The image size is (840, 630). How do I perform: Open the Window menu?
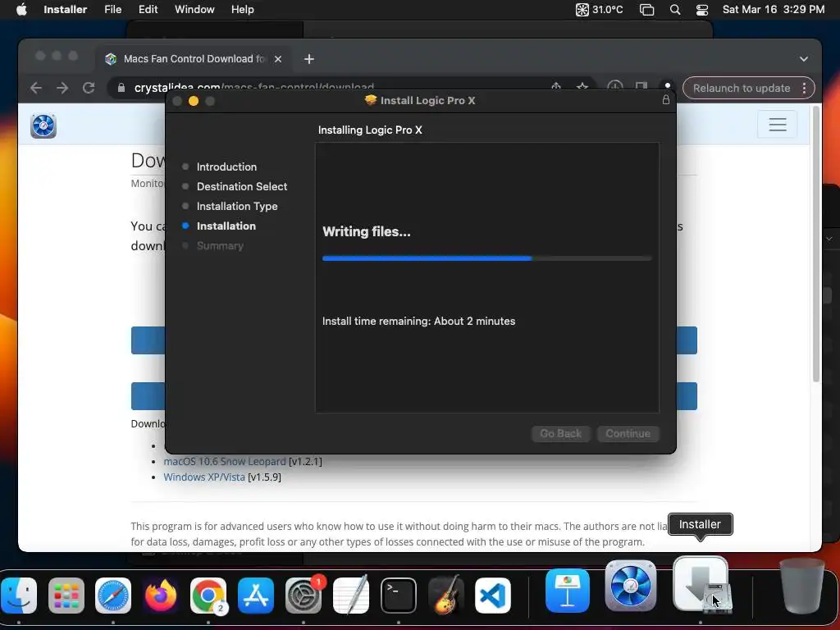(x=194, y=9)
